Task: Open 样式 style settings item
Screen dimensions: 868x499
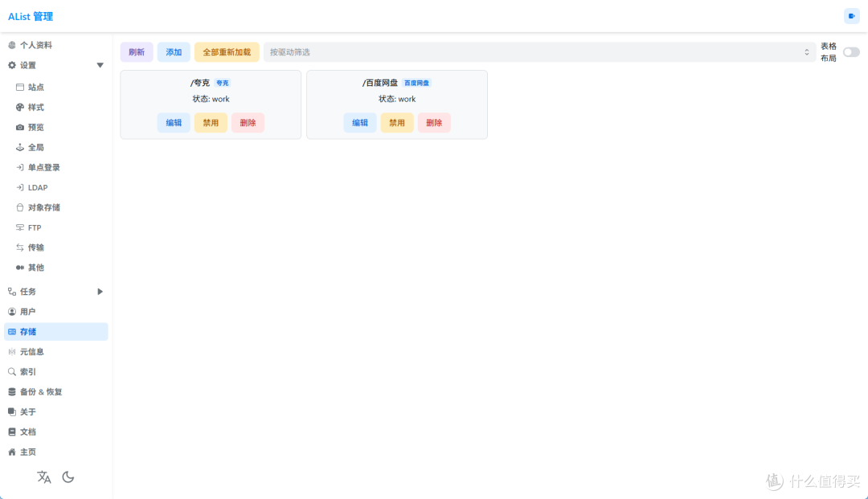Action: coord(59,108)
